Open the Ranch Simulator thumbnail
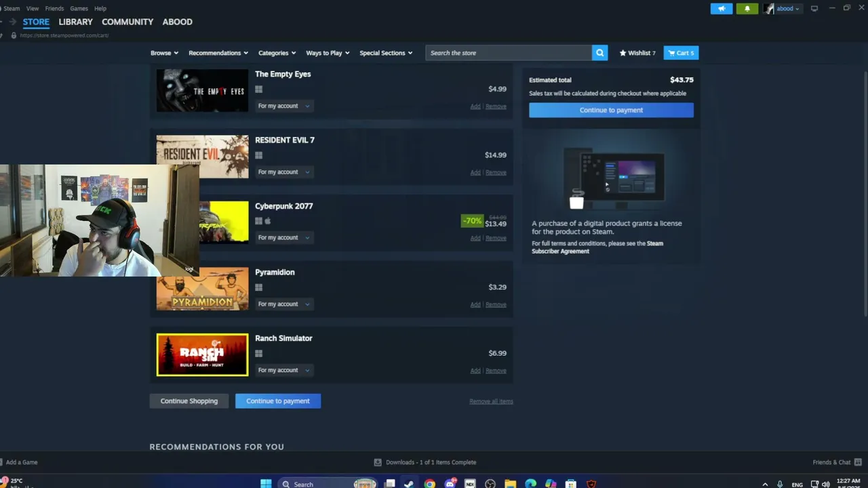The width and height of the screenshot is (868, 488). tap(202, 354)
